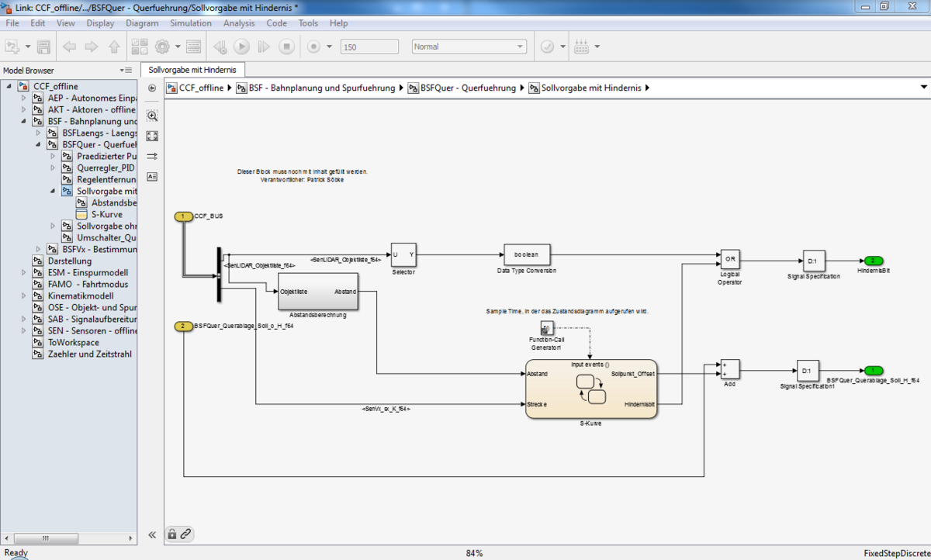931x560 pixels.
Task: Click the Run simulation play button
Action: click(241, 47)
